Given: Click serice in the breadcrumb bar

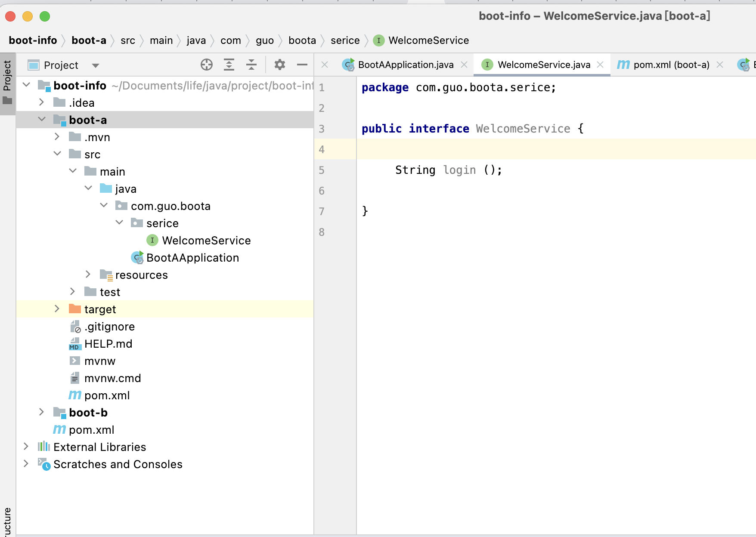Looking at the screenshot, I should coord(345,40).
